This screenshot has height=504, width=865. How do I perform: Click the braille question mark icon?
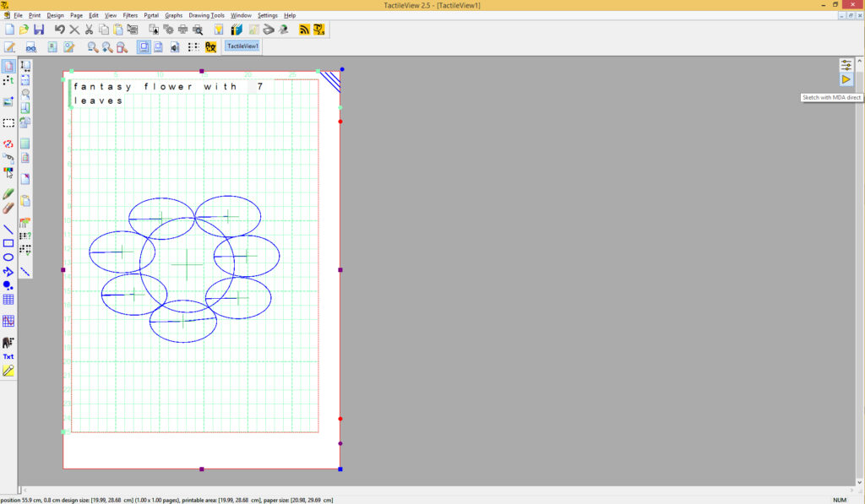tap(24, 236)
